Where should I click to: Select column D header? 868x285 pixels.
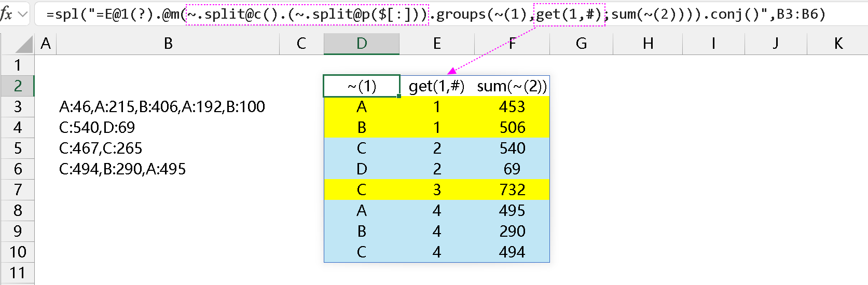pos(362,44)
